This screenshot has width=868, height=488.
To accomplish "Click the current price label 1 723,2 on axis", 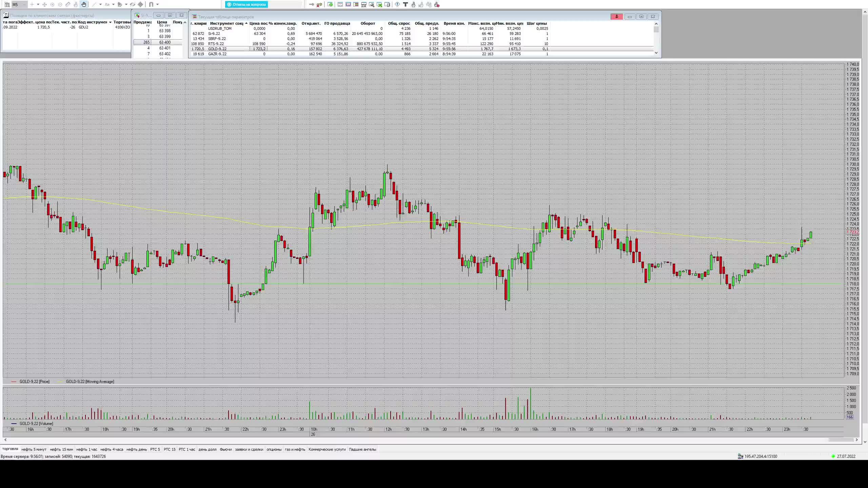I will 853,232.
